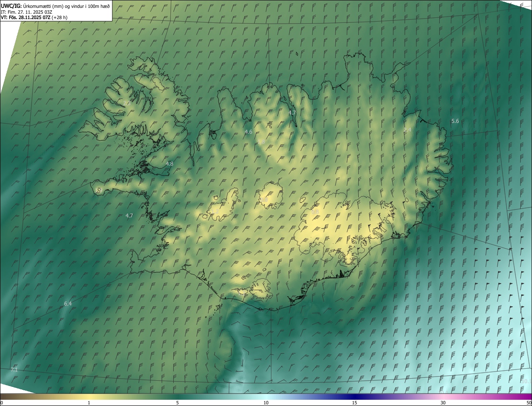Click the 15 tick label on the color scale
The width and height of the screenshot is (532, 406).
[x=355, y=403]
